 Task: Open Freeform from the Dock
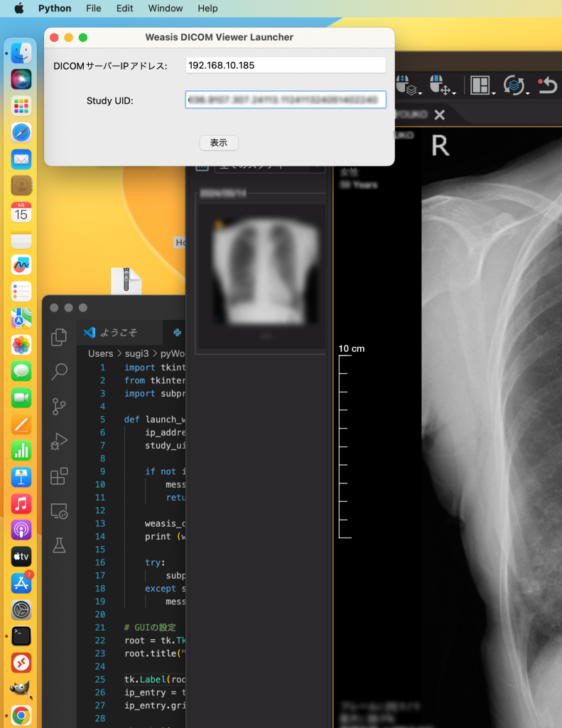click(21, 265)
